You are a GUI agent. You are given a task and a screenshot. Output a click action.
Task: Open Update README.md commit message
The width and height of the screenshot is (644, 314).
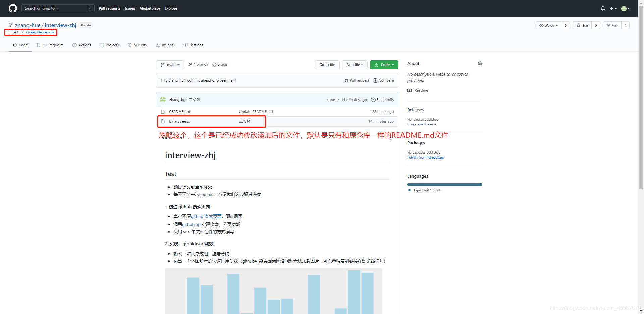(x=256, y=112)
